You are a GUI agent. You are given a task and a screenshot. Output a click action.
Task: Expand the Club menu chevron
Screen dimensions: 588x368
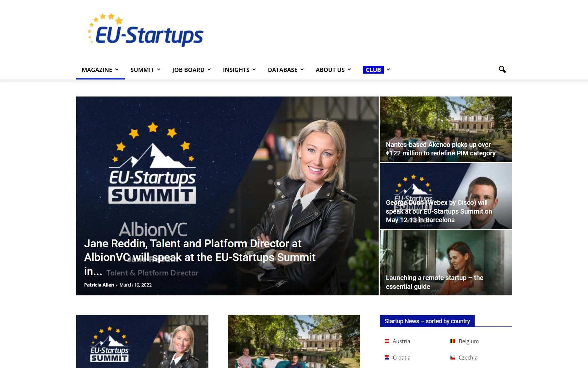click(x=388, y=69)
